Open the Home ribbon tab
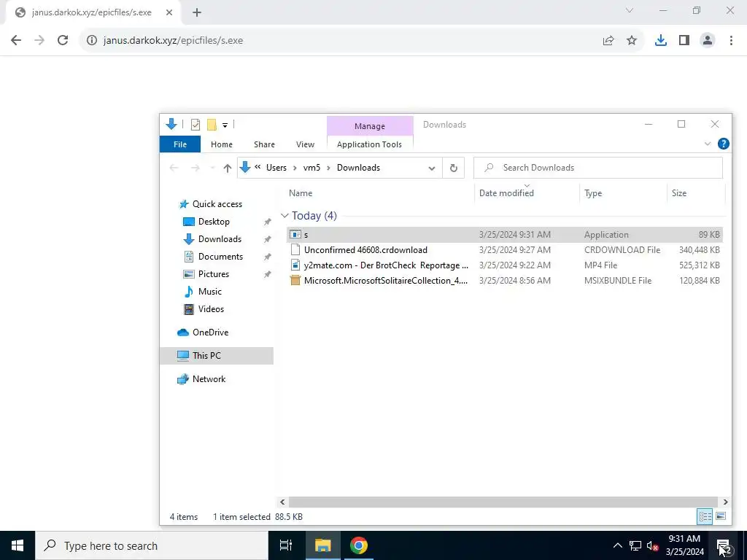Screen dimensions: 747x560 222,144
